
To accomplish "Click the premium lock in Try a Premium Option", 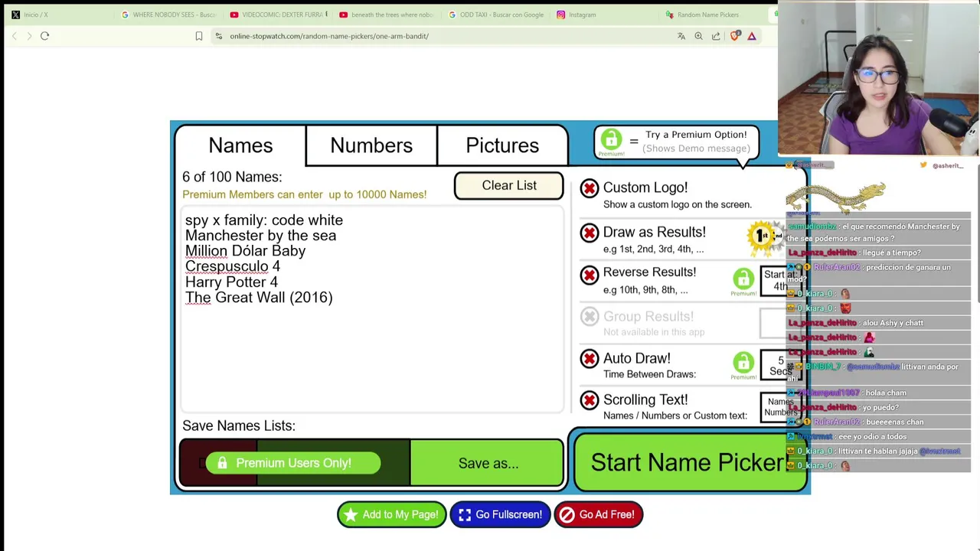I will coord(611,140).
